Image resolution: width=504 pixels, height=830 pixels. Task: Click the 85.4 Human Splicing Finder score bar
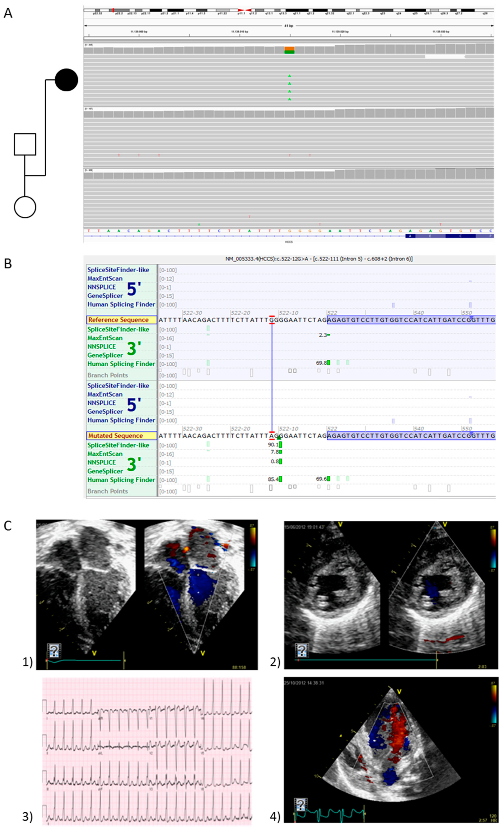280,479
